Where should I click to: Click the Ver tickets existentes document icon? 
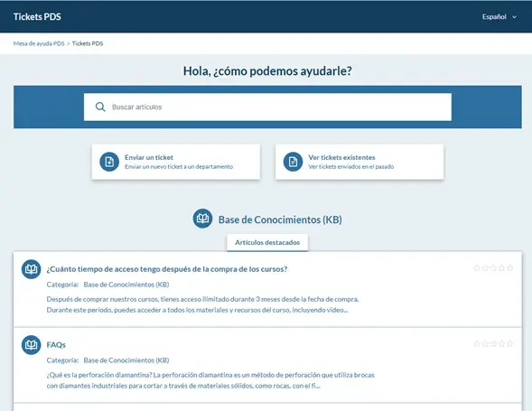click(293, 162)
